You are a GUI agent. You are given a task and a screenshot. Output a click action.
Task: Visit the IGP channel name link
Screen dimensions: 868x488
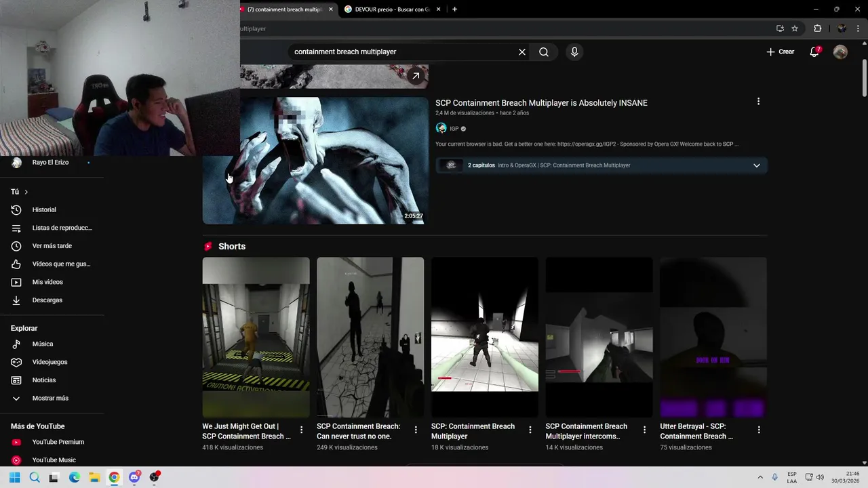[454, 129]
